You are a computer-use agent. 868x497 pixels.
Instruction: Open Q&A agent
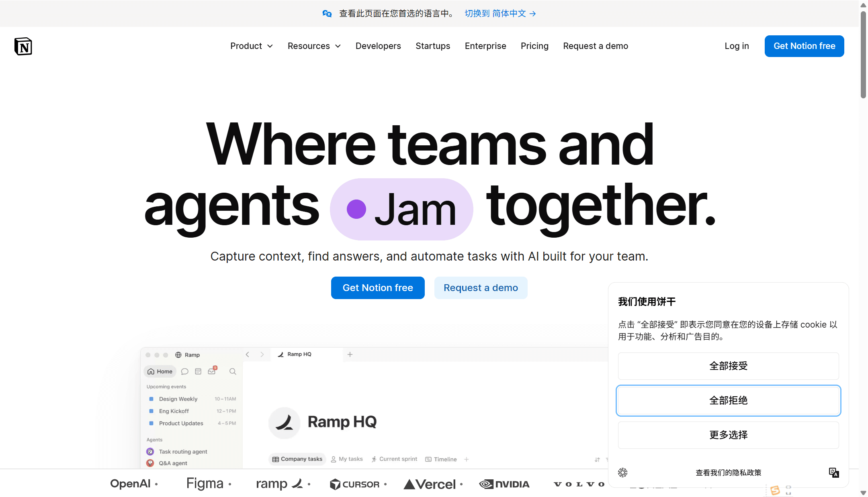coord(173,463)
